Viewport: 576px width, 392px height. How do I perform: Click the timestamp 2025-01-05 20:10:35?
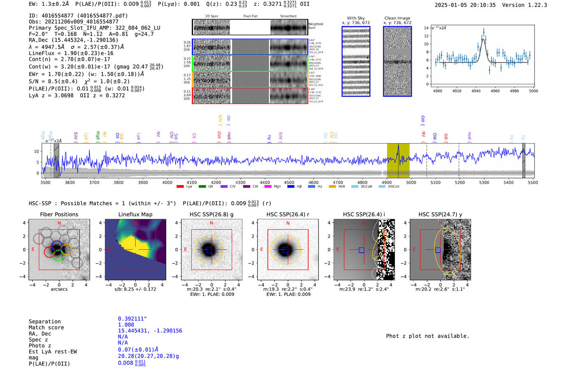[465, 5]
